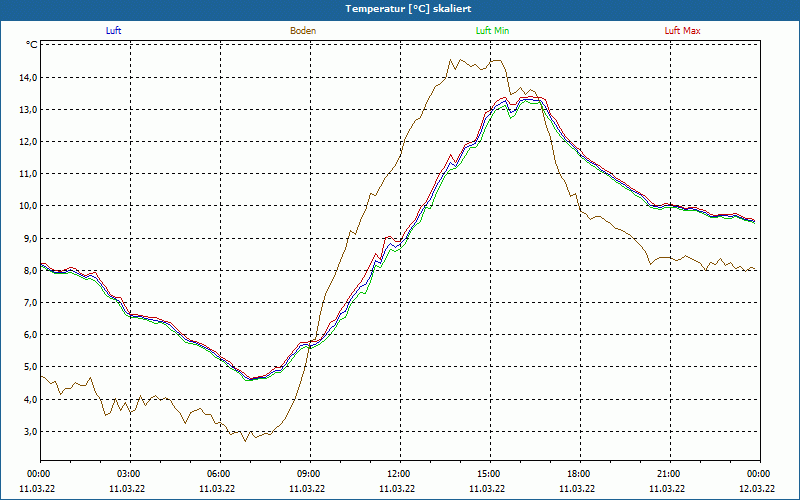
Task: Click the 12.03.22 date label
Action: (x=757, y=488)
